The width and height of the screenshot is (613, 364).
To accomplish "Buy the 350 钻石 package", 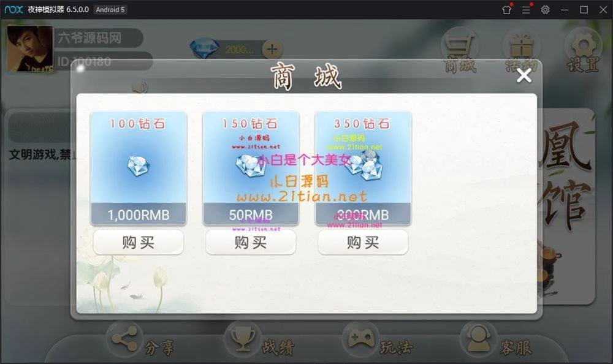I will [x=363, y=242].
